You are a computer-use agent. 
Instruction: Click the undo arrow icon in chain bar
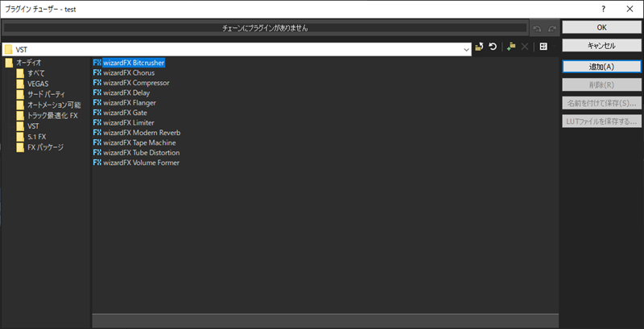[x=537, y=28]
